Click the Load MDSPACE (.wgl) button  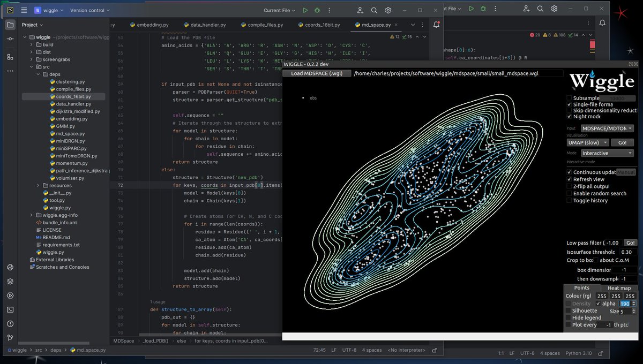317,73
